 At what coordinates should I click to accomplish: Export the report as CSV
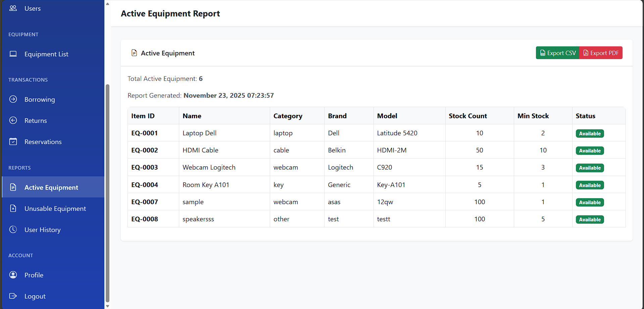(557, 53)
